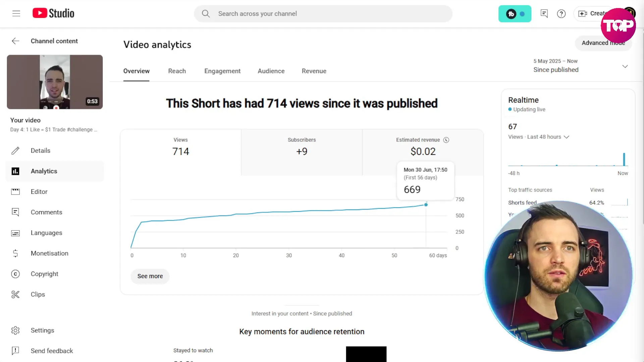Click the Send feedback exclamation icon
The image size is (644, 362).
click(x=15, y=351)
